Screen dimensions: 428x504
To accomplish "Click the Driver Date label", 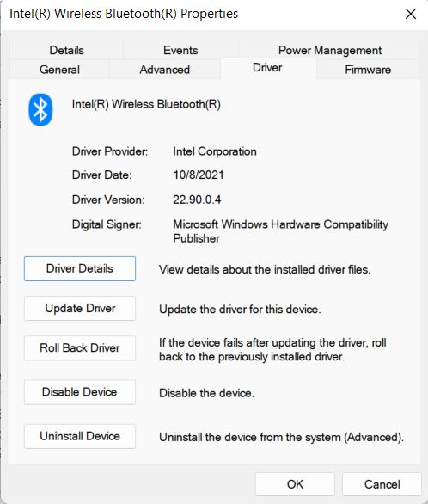I will pos(101,175).
